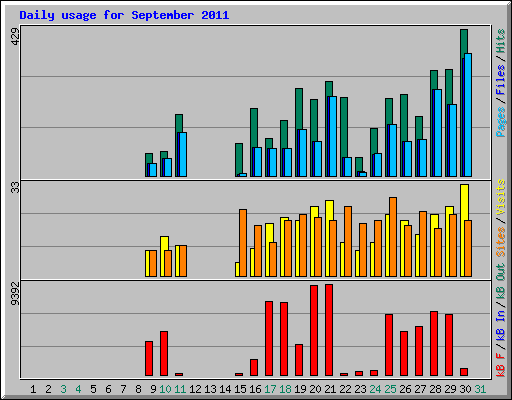
Task: Click the cyan pages bar for day 28
Action: [x=438, y=133]
